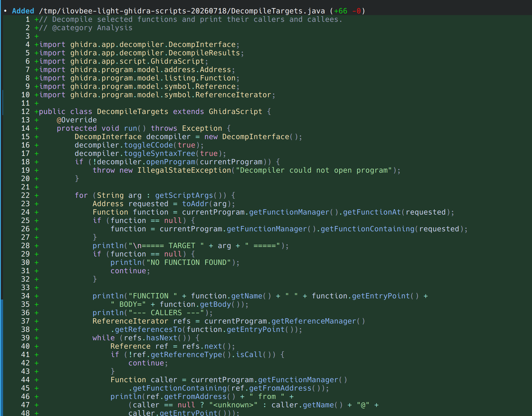The image size is (532, 416).
Task: Click the '@Override' annotation
Action: (x=77, y=120)
